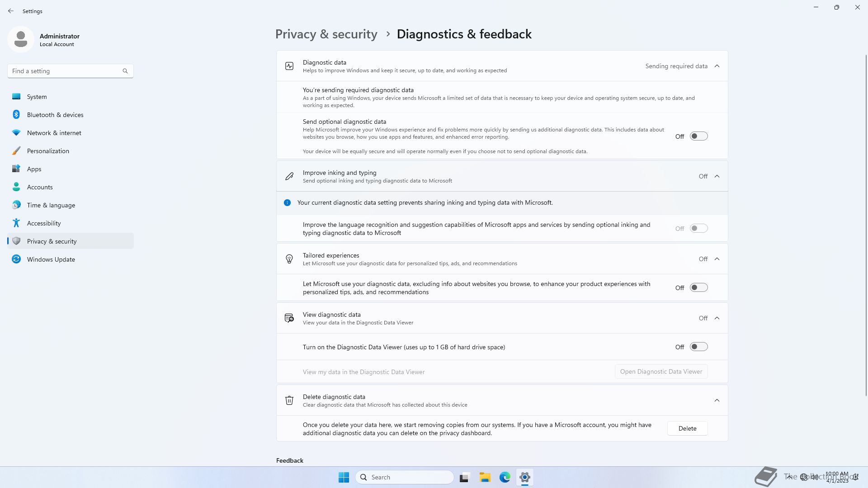Viewport: 868px width, 488px height.
Task: Collapse the View diagnostic data chevron
Action: [717, 319]
